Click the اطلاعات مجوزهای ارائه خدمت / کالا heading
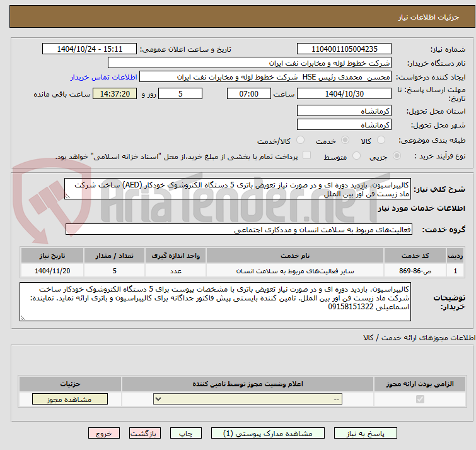Screen dimensions: 476x450 coord(419,338)
